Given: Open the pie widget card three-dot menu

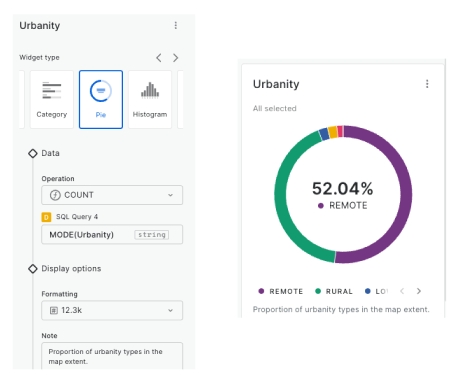Looking at the screenshot, I should 427,84.
